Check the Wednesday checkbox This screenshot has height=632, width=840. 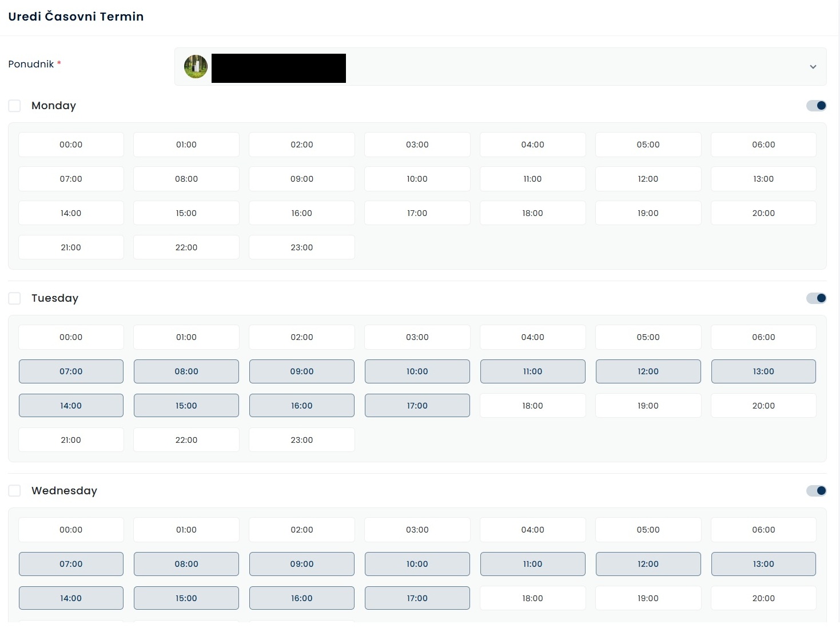pyautogui.click(x=14, y=491)
